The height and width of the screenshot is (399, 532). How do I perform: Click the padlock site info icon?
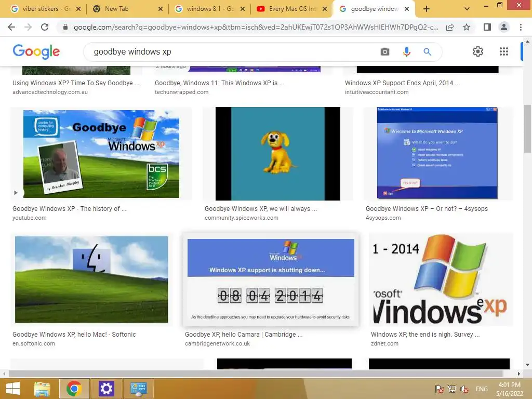pyautogui.click(x=65, y=27)
